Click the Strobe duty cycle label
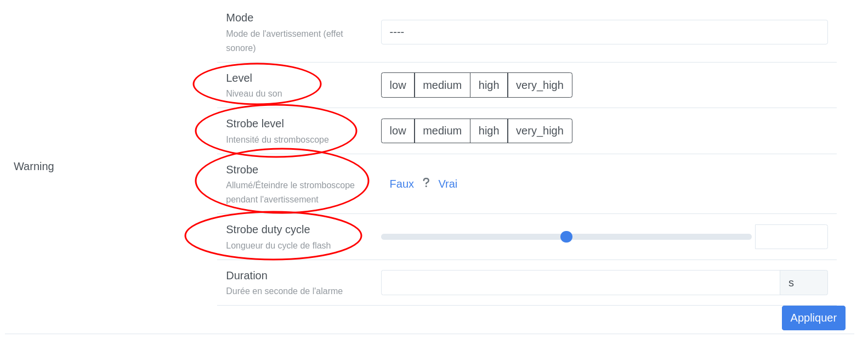The width and height of the screenshot is (868, 338). (x=268, y=230)
